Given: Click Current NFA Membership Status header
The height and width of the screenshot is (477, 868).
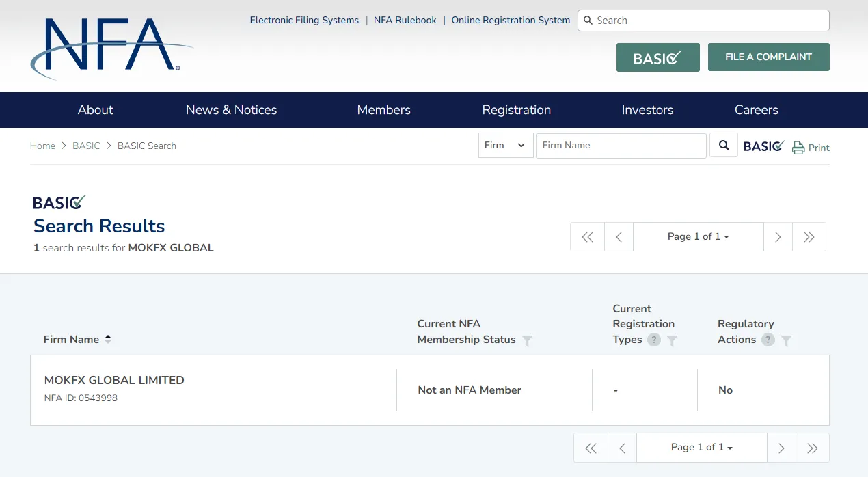Looking at the screenshot, I should [467, 332].
